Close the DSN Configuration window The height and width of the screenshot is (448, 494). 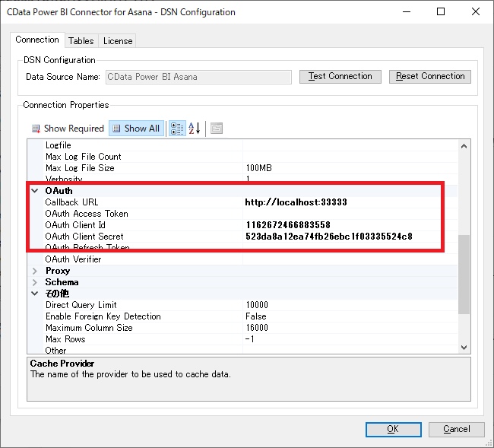(x=476, y=11)
